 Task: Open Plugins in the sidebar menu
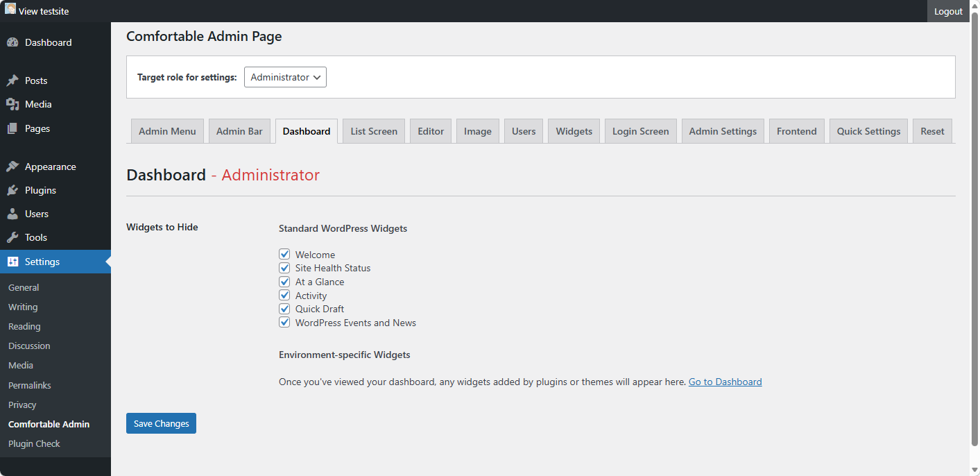[55, 190]
